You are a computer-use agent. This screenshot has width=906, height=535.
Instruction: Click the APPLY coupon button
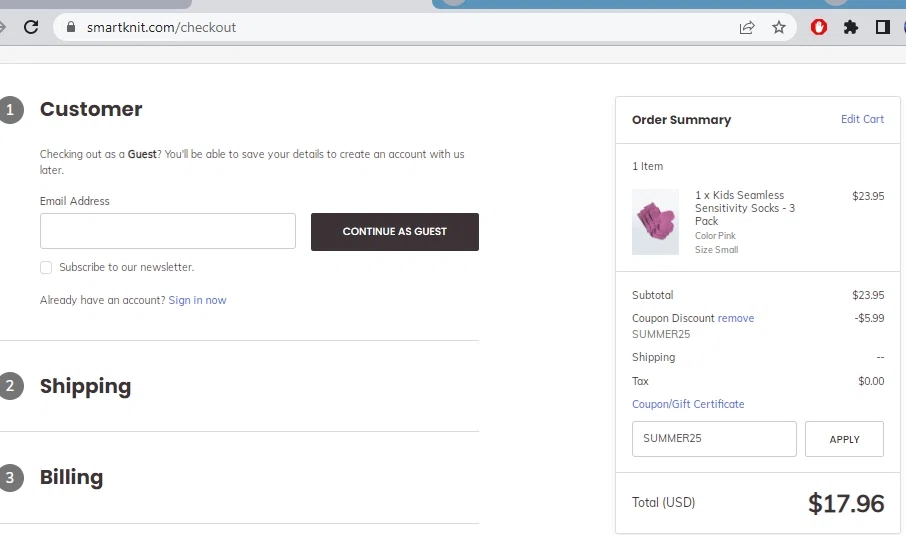coord(844,439)
